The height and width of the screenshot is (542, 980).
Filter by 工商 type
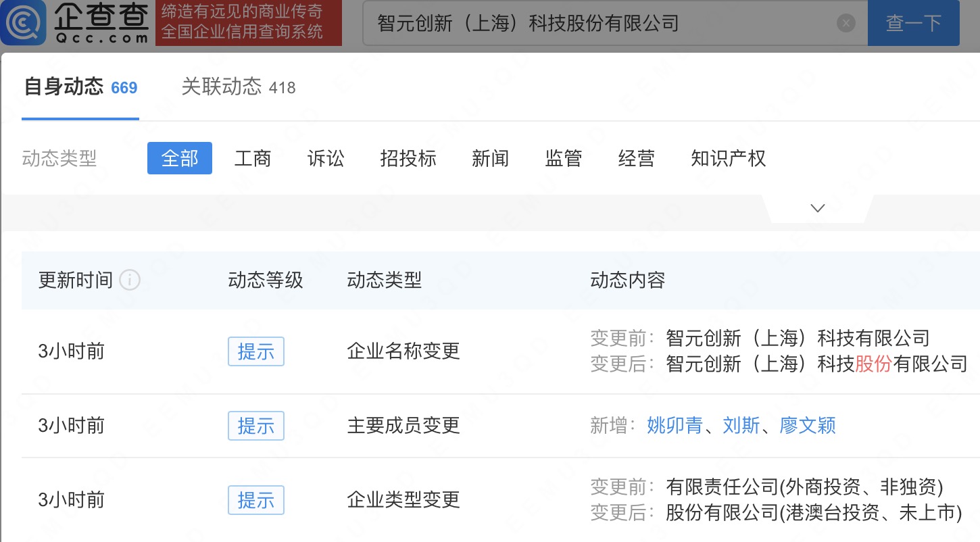[253, 158]
